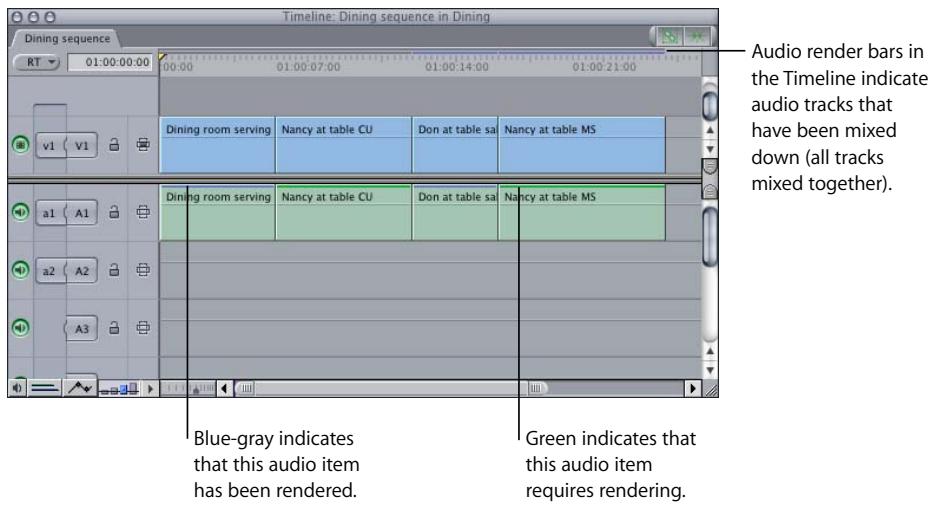Select video clip Nancy at table MS
Screen dimensions: 935x506
582,145
